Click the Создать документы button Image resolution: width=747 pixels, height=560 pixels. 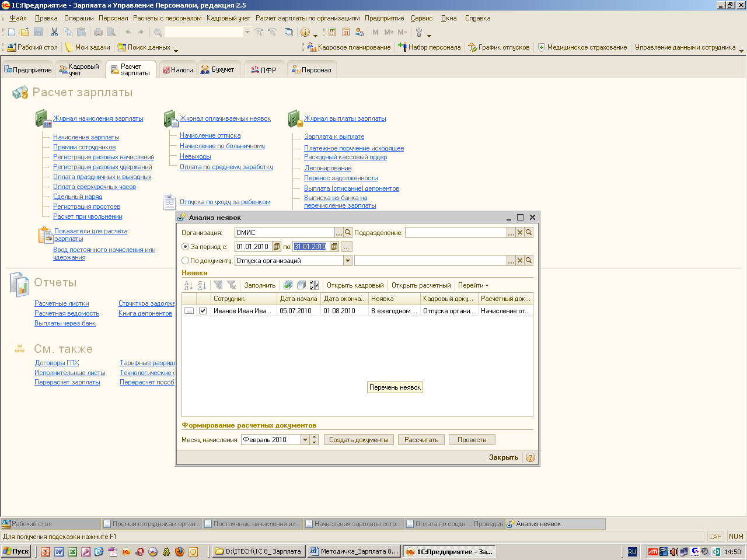(x=359, y=440)
